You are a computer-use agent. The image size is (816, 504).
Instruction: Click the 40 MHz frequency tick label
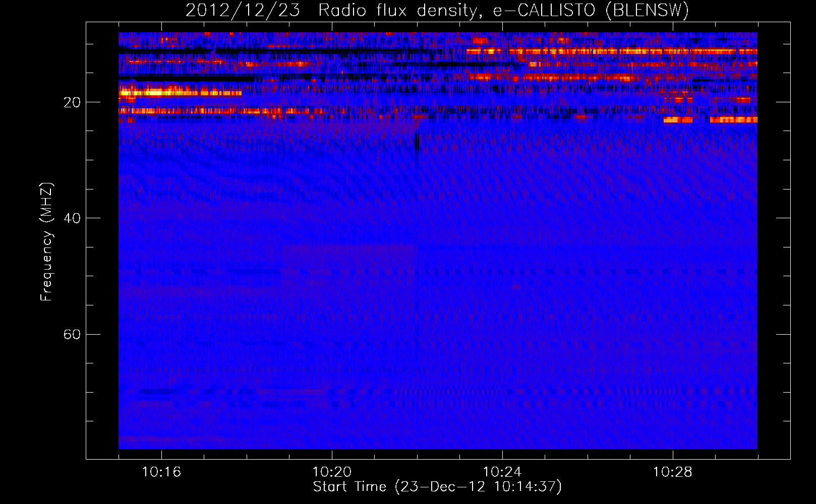tap(72, 219)
